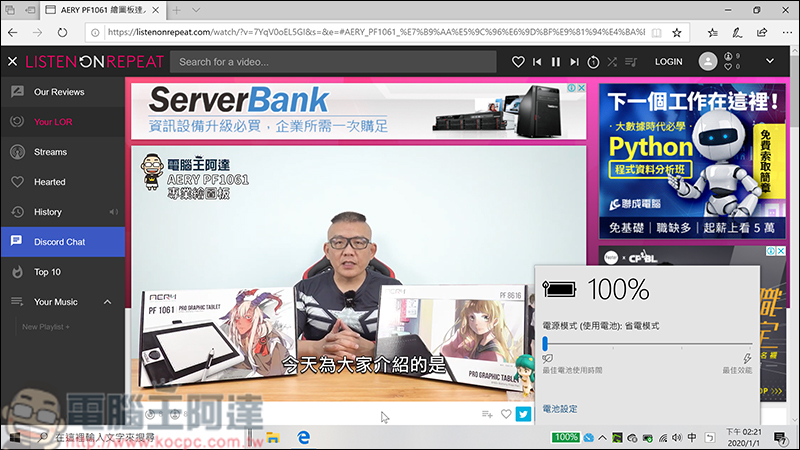Open the taskbar clock showing 02:21
The width and height of the screenshot is (800, 450).
coord(743,437)
